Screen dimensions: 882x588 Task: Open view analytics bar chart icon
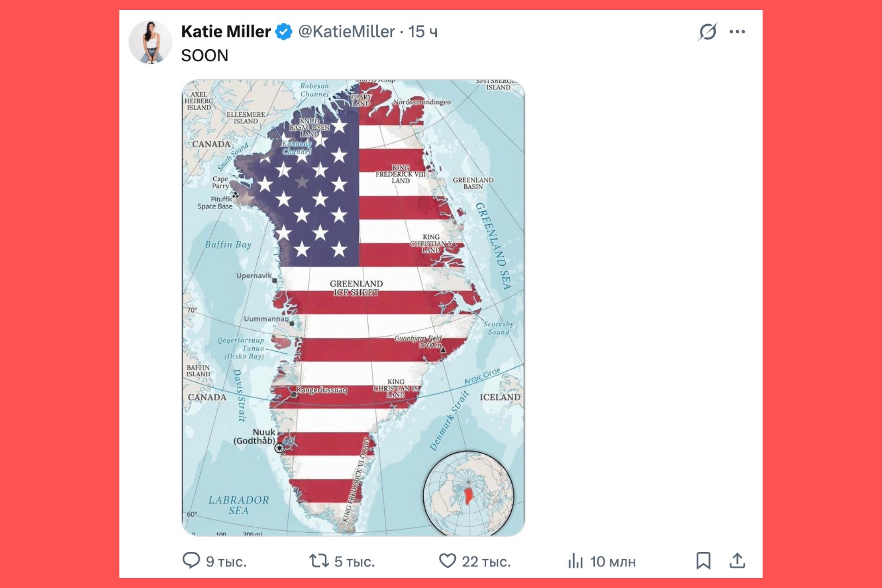(x=575, y=561)
